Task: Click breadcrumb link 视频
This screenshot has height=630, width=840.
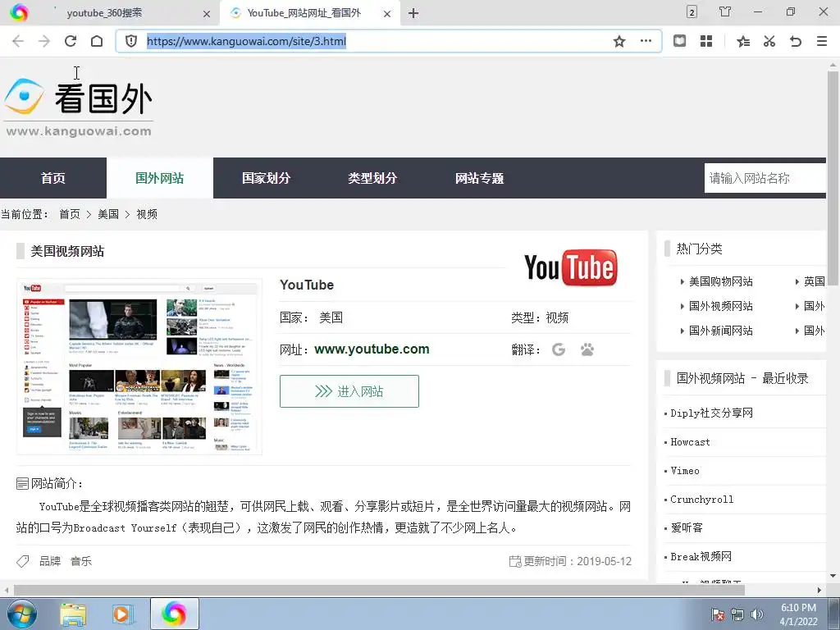Action: point(147,214)
